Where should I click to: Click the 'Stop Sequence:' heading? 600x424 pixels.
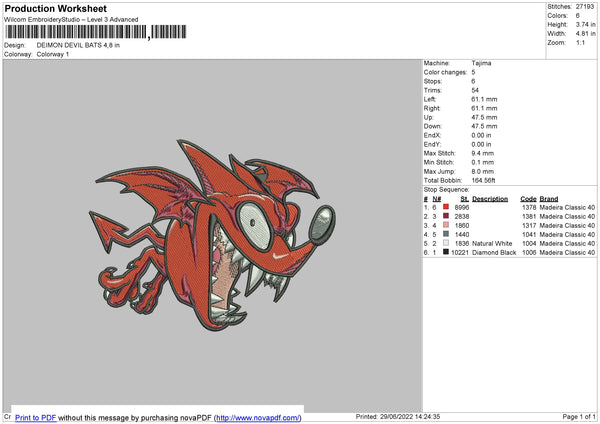(x=446, y=189)
